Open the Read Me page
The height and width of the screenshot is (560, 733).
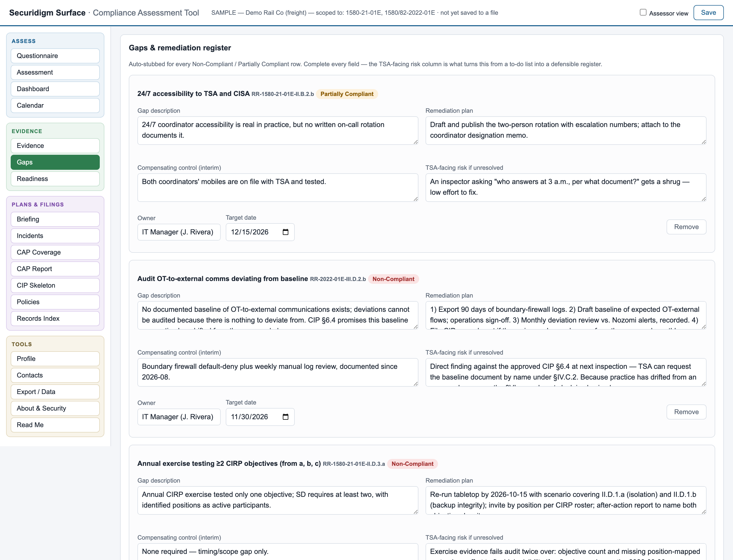[55, 425]
